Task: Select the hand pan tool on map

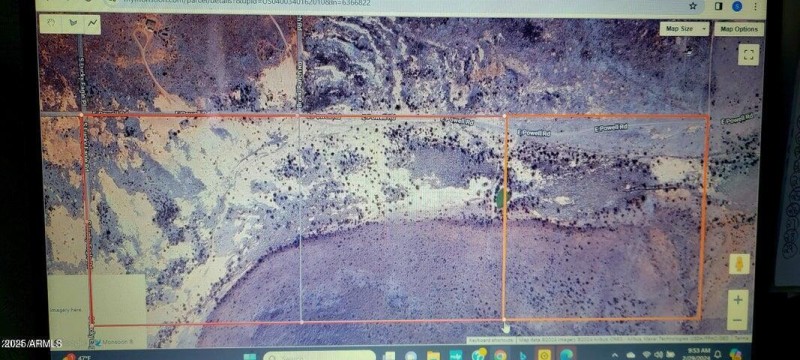Action: click(x=51, y=23)
